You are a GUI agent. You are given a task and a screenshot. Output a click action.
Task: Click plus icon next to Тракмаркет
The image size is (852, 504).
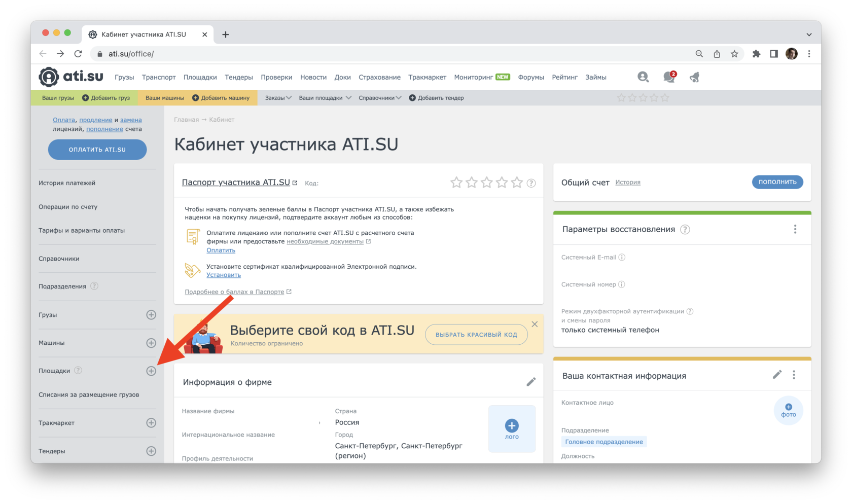(x=151, y=423)
